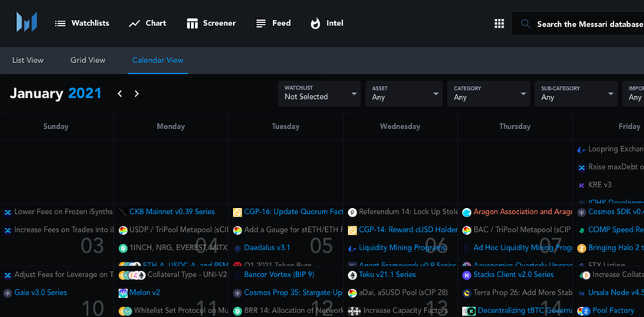Open CGP-16: Update Quorum link
This screenshot has height=317, width=644.
[x=293, y=212]
